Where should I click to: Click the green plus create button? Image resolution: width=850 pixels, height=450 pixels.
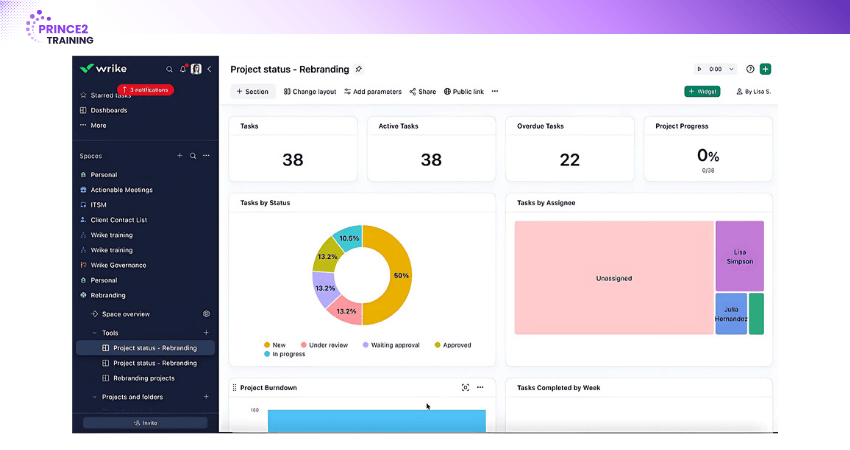coord(765,69)
